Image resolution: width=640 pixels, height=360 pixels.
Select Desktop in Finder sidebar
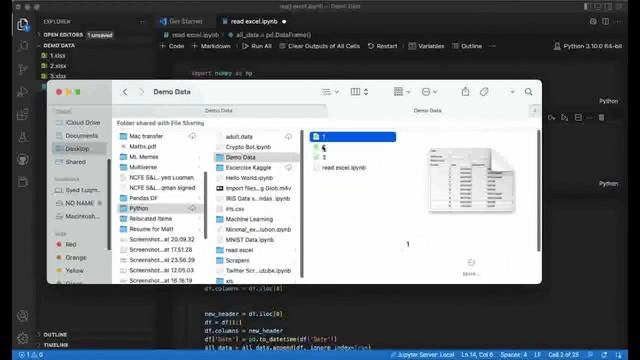(78, 149)
